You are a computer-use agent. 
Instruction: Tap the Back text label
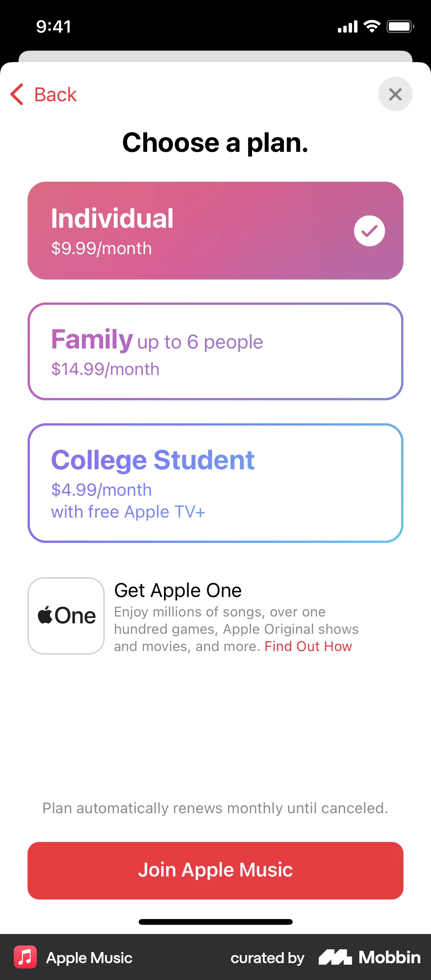56,95
